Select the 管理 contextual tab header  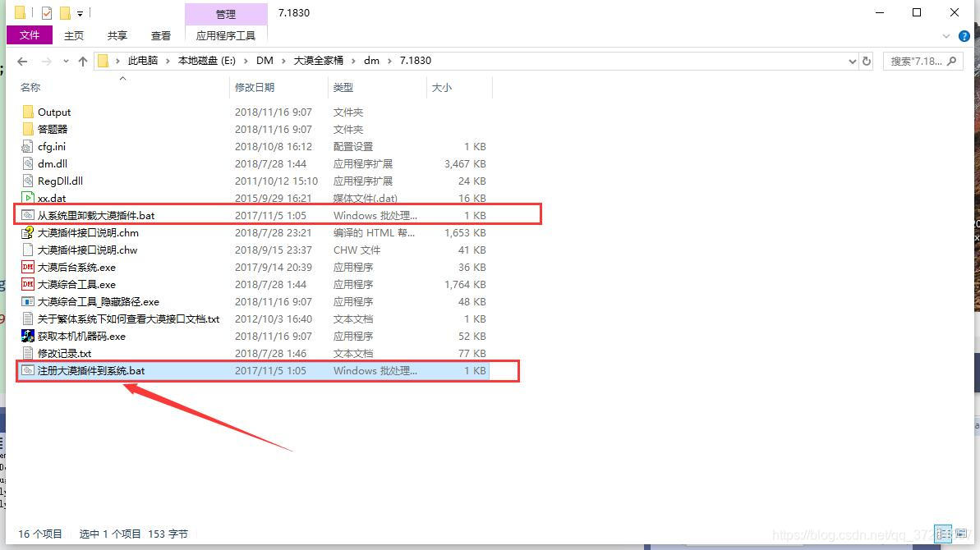226,14
